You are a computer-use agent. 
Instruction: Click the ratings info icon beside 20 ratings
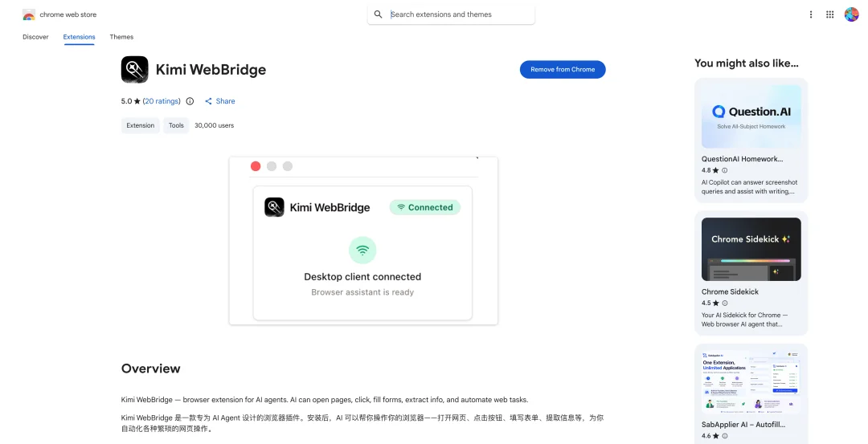pyautogui.click(x=190, y=101)
